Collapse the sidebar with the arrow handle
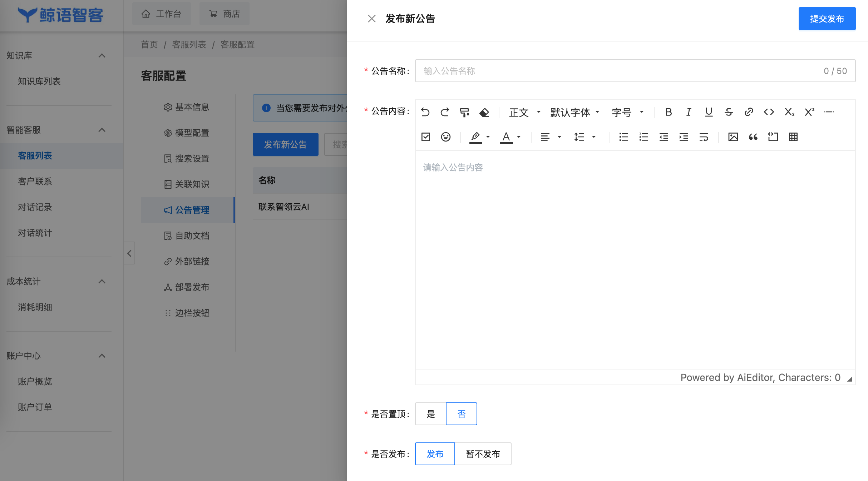Image resolution: width=868 pixels, height=481 pixels. click(x=129, y=253)
